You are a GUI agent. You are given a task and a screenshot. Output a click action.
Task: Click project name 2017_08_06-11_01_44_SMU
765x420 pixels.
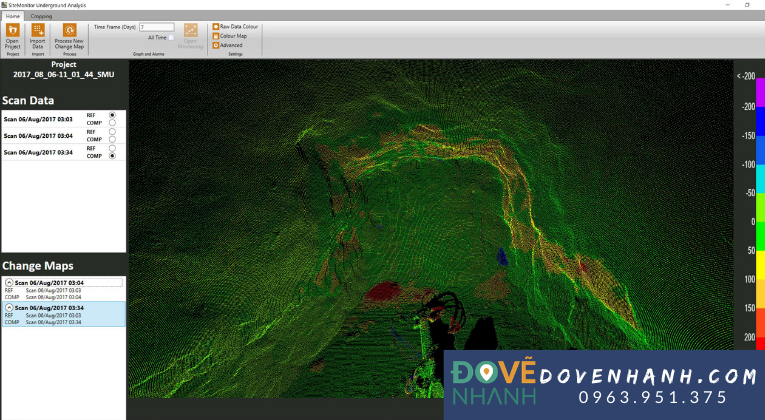pyautogui.click(x=63, y=75)
